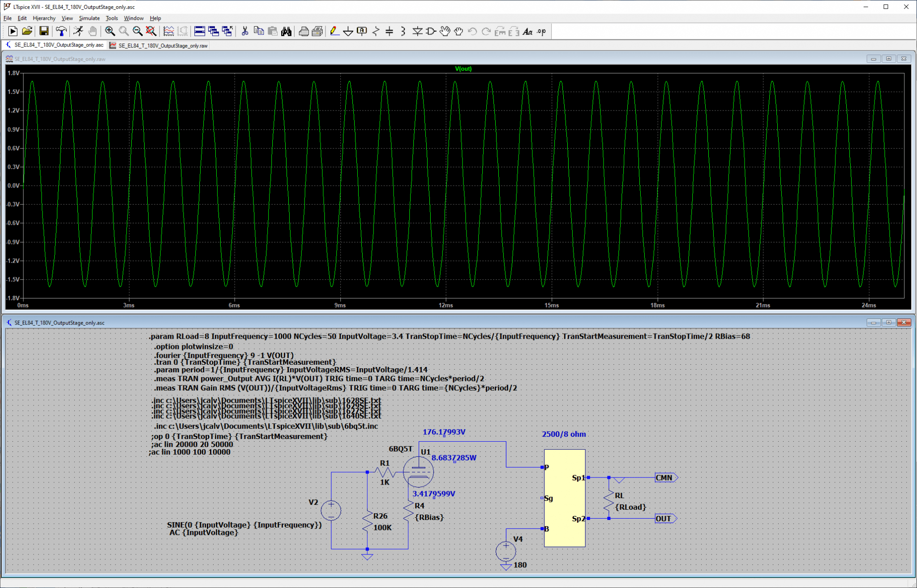This screenshot has width=917, height=588.
Task: Select the Draw Wire pencil tool
Action: [334, 31]
